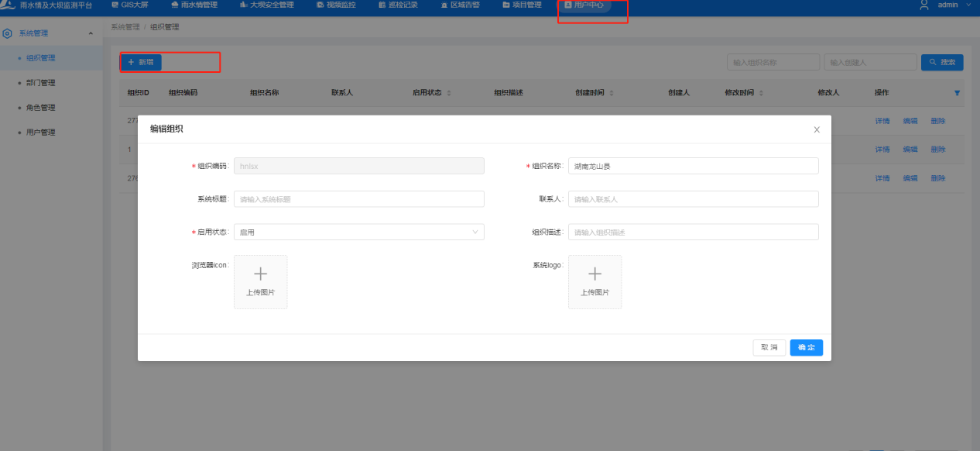Open the GIS大屏 top menu
Viewport: 980px width, 451px height.
[129, 5]
